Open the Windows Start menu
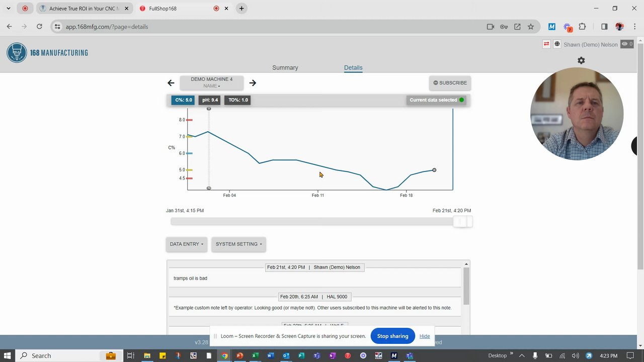This screenshot has height=362, width=644. coord(7,355)
